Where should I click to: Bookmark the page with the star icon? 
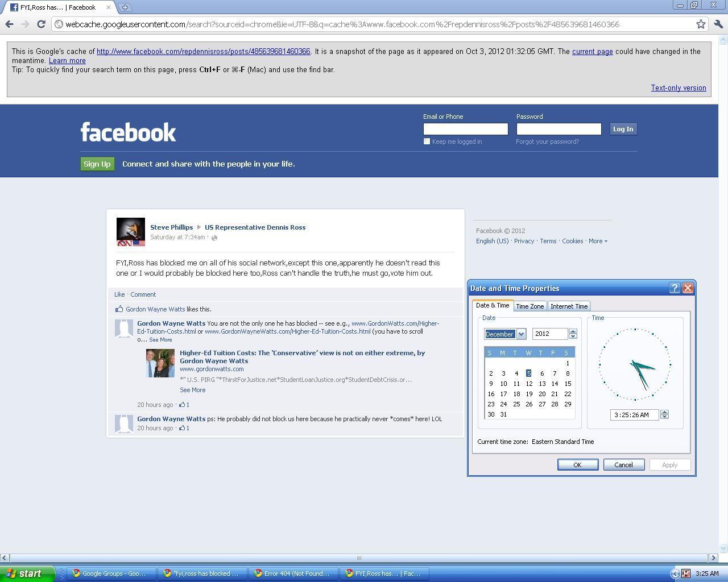(x=701, y=24)
